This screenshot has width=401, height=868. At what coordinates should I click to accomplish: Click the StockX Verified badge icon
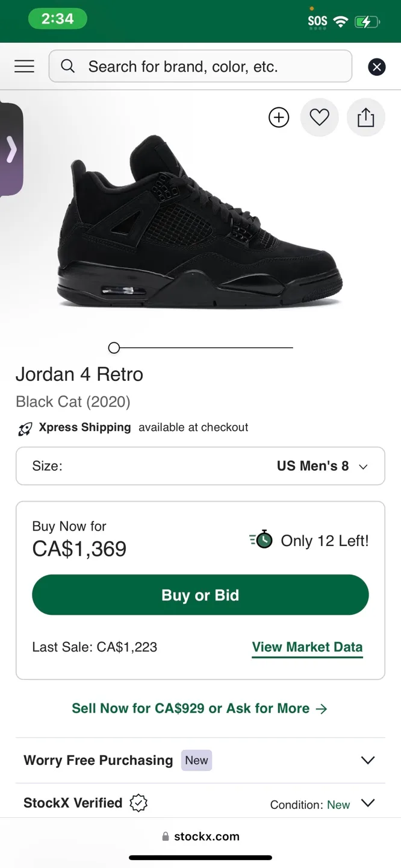138,803
